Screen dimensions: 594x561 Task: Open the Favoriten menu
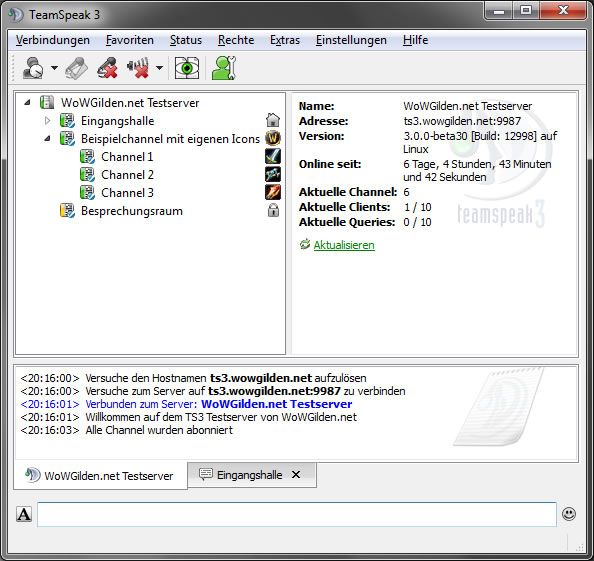pos(130,40)
